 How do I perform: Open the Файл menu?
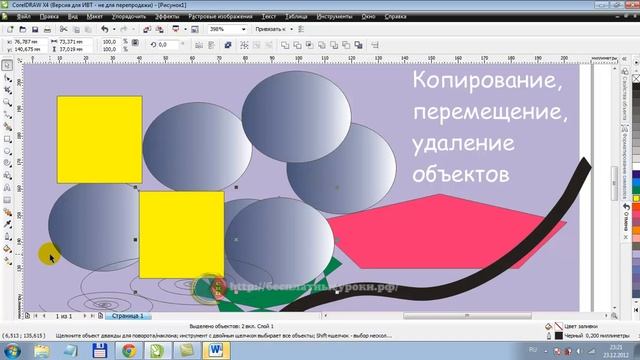[24, 17]
